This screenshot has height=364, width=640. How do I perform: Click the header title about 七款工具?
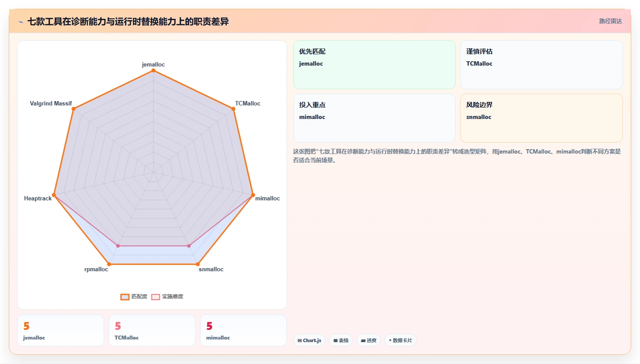pyautogui.click(x=128, y=21)
